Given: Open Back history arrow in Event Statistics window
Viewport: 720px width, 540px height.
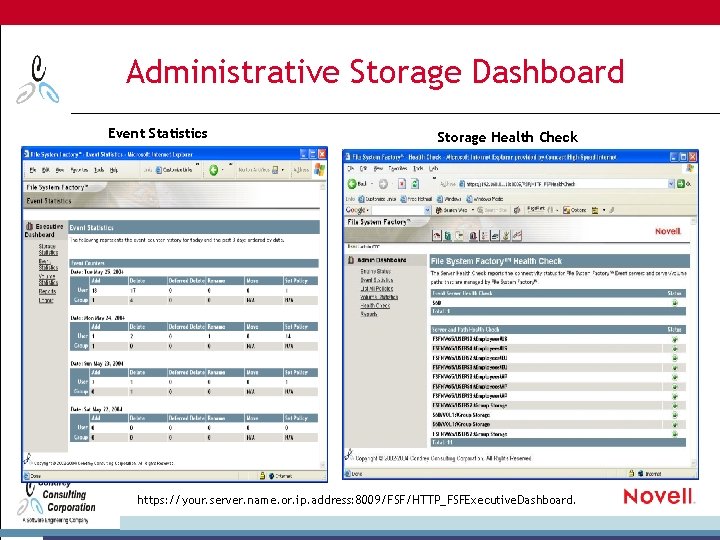Looking at the screenshot, I should point(223,170).
